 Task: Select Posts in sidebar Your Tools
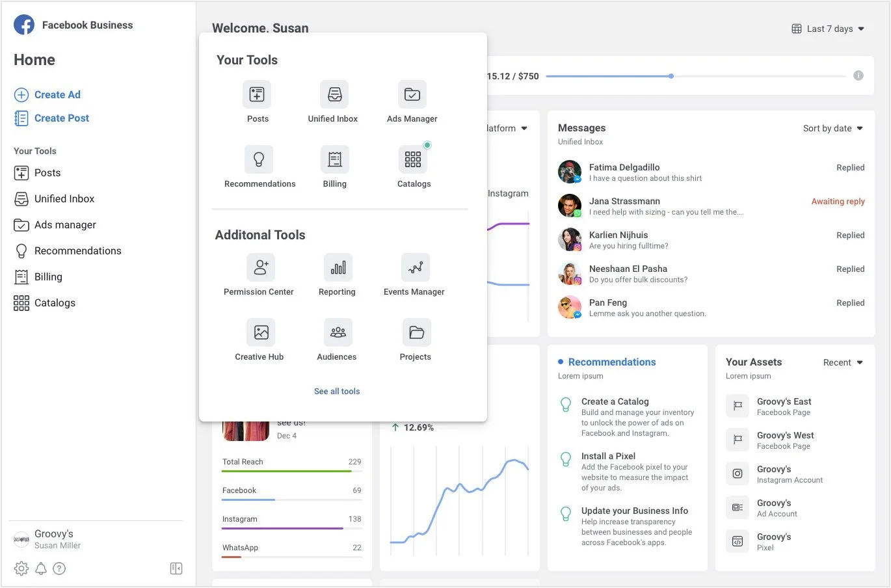pos(38,173)
